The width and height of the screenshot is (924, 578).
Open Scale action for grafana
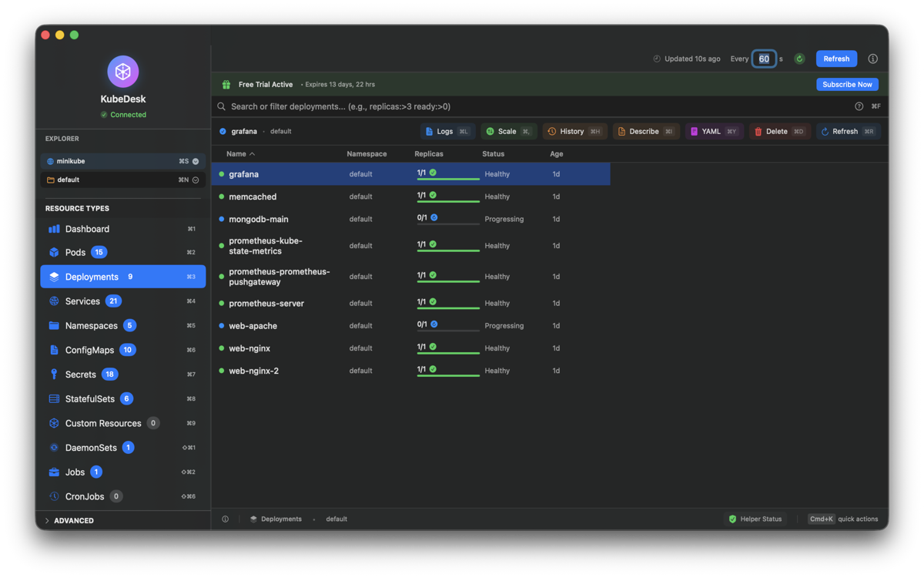[x=507, y=132]
